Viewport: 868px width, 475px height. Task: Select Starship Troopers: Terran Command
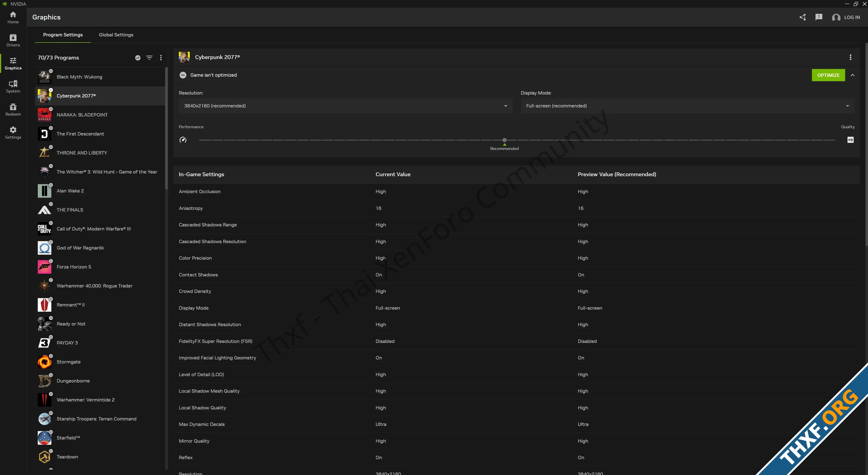100,419
